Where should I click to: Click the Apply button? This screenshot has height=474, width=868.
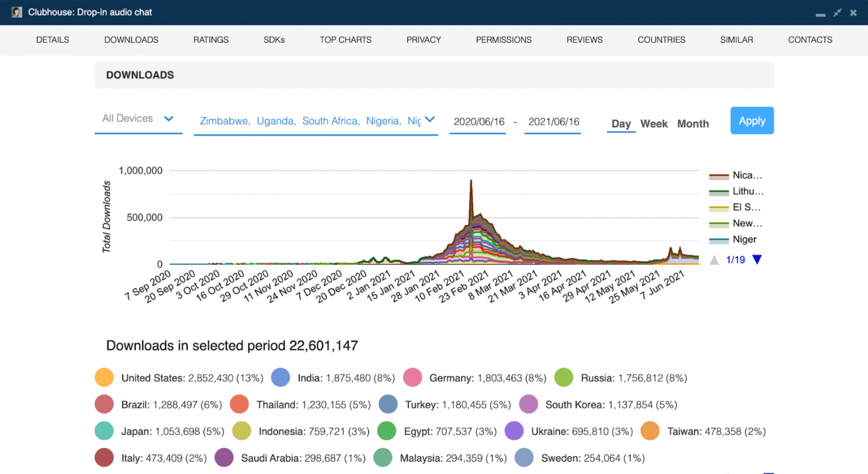752,121
